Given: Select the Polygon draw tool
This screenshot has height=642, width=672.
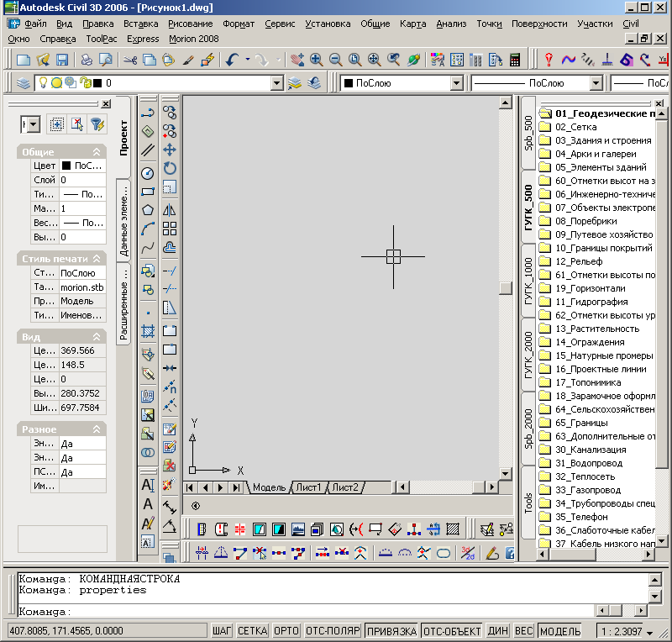Looking at the screenshot, I should point(148,210).
